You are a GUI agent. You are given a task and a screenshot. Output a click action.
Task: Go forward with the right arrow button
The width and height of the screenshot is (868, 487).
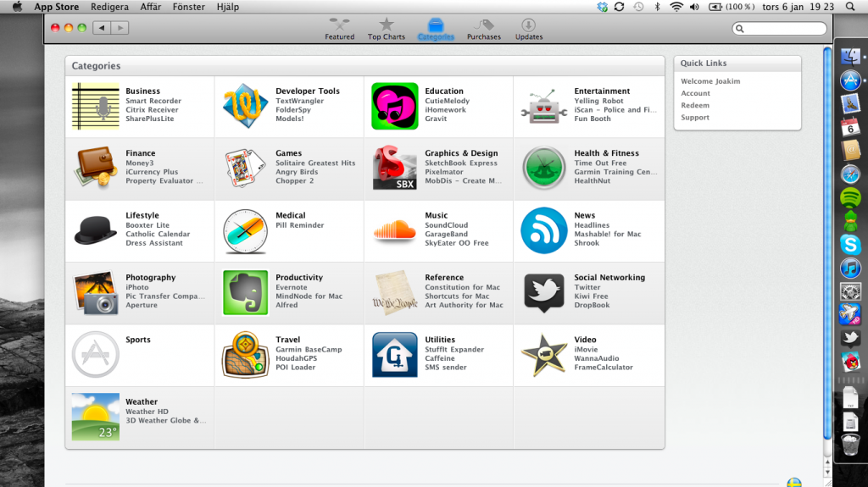click(x=120, y=28)
